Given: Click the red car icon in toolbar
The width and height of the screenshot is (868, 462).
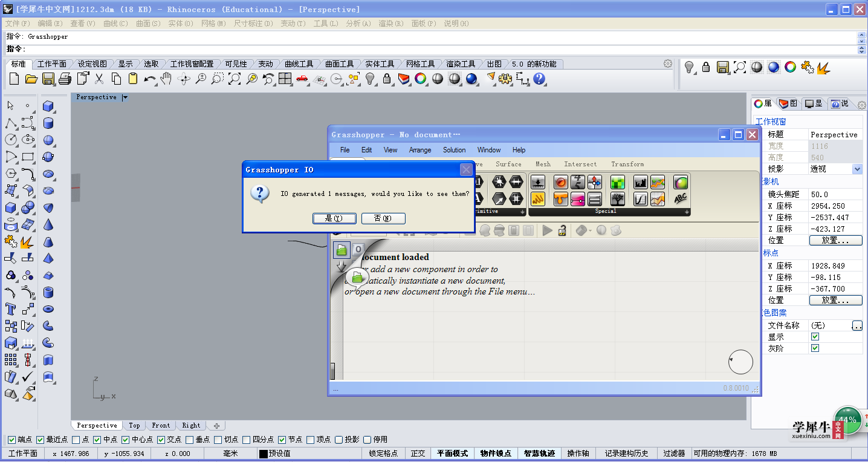Looking at the screenshot, I should tap(302, 79).
